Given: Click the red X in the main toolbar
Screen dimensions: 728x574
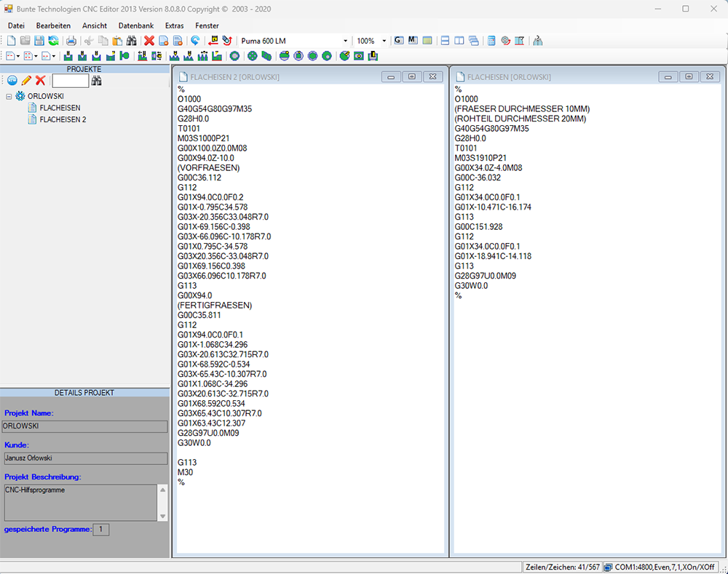Looking at the screenshot, I should (149, 41).
